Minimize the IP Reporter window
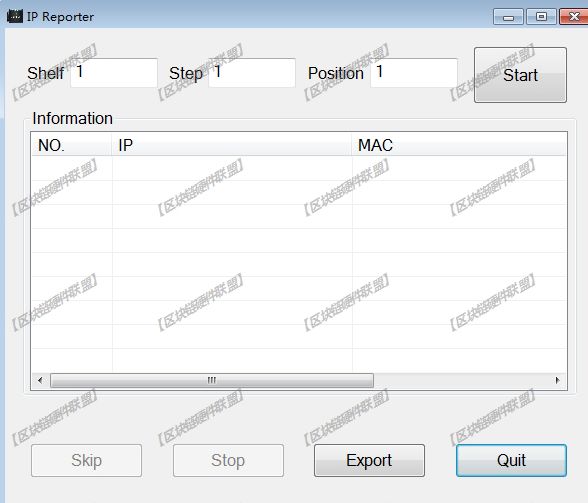Viewport: 588px width, 503px height. [508, 17]
